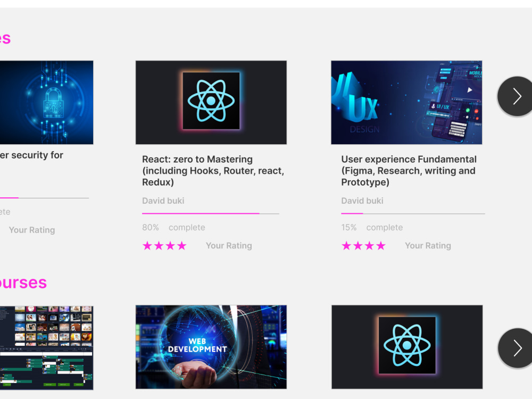Open the UI UX Design course thumbnail
This screenshot has height=399, width=532.
(x=406, y=103)
